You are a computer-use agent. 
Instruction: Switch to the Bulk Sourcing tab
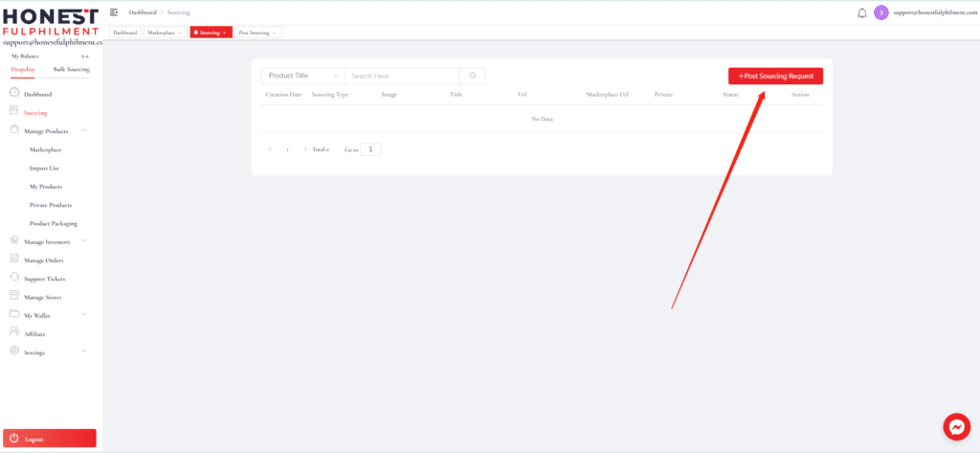[x=72, y=70]
